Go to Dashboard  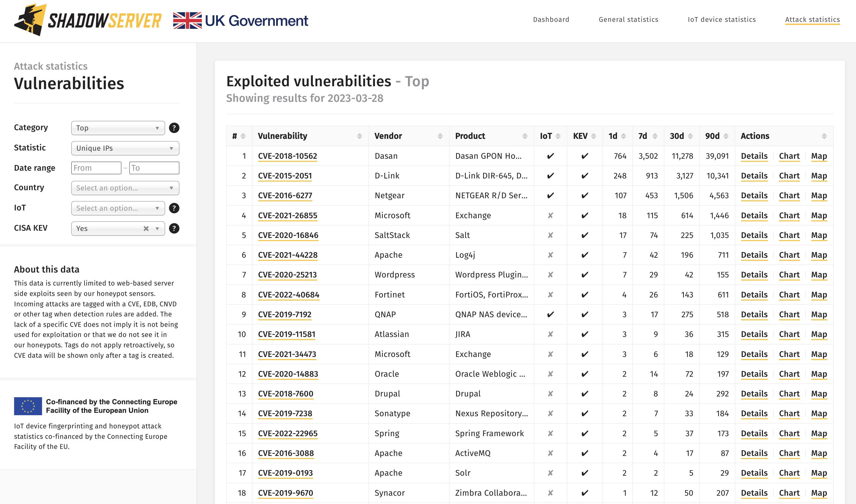551,19
